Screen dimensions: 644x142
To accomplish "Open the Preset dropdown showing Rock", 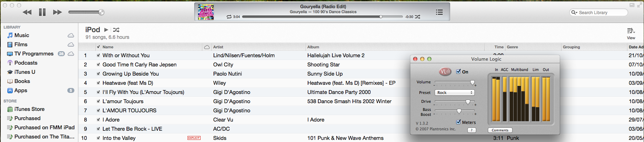I will point(454,93).
